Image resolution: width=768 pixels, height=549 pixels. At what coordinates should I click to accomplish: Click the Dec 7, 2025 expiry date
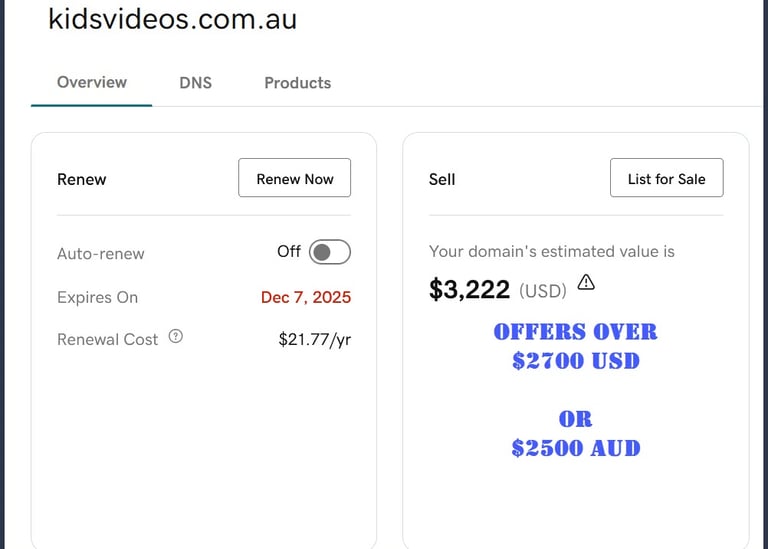click(305, 297)
